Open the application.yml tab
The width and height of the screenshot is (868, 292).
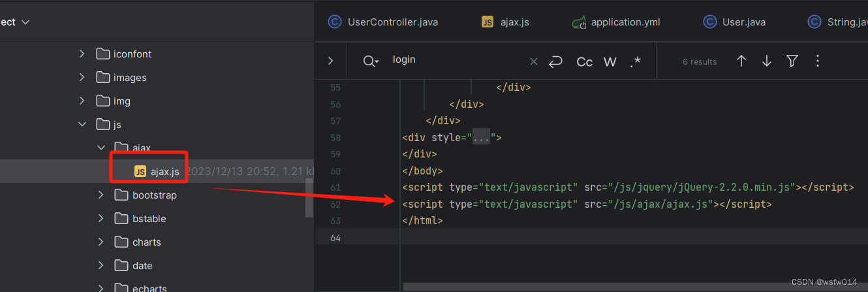(616, 22)
